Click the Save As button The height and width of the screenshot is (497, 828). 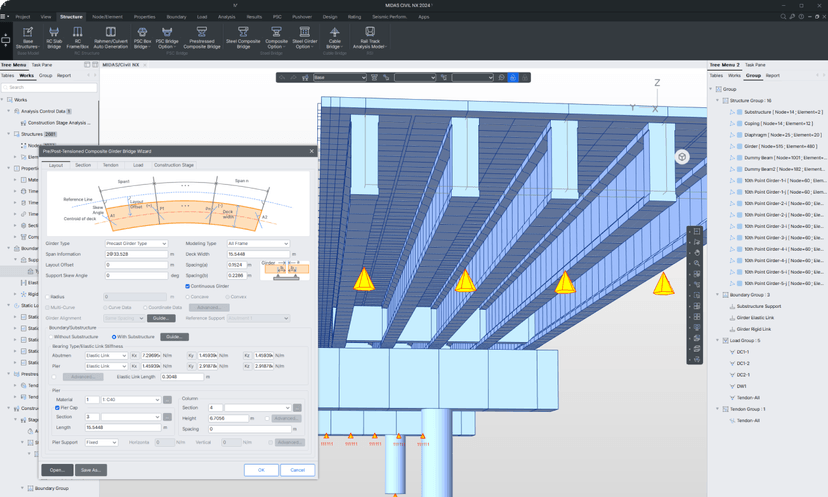(90, 469)
